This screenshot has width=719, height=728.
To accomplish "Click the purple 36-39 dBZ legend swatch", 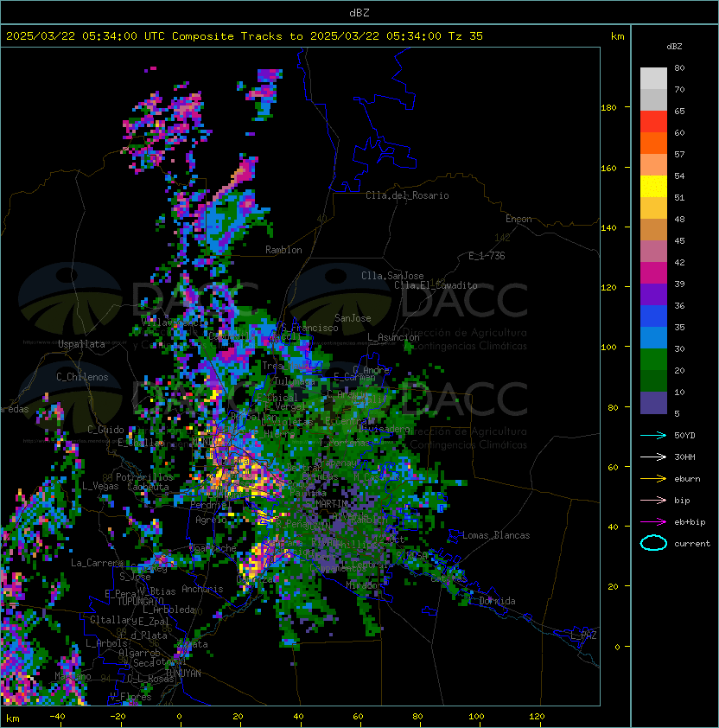I will [x=653, y=294].
